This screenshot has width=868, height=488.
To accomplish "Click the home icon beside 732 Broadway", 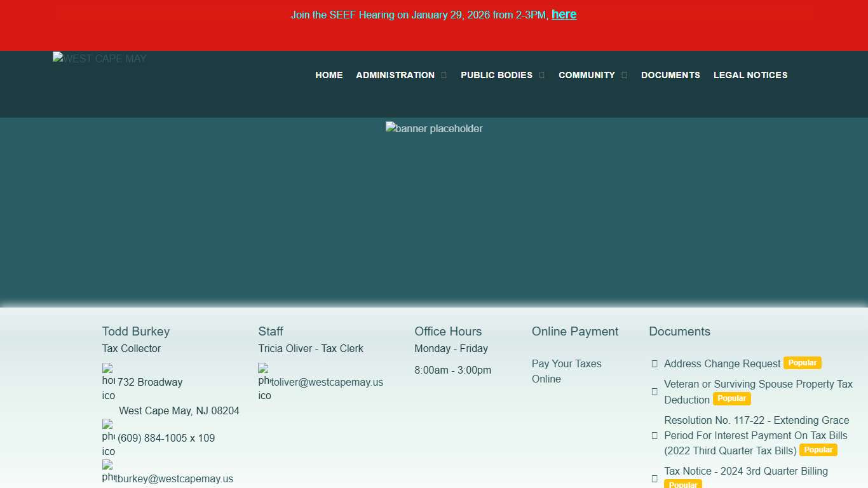I will 109,382.
